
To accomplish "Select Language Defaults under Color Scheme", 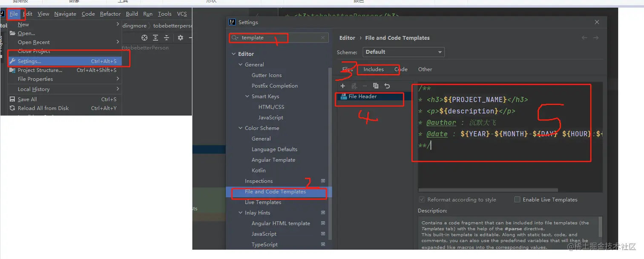I will 274,149.
